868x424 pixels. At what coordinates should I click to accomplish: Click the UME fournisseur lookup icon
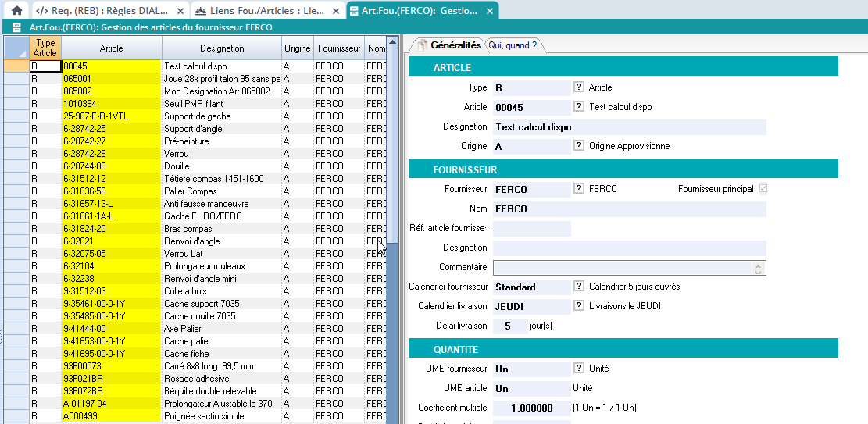tap(579, 369)
